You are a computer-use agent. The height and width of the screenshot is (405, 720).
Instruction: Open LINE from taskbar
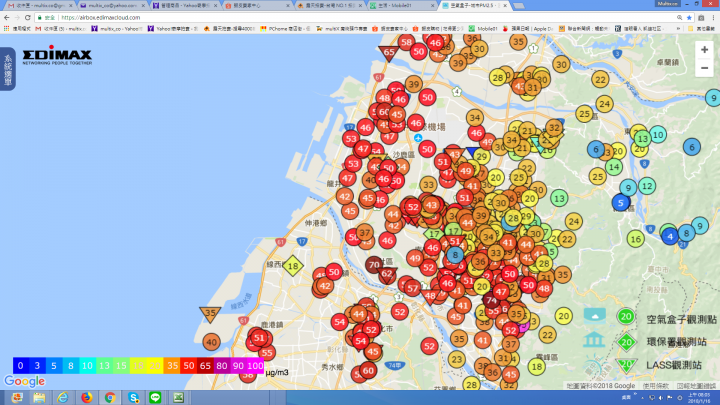(x=155, y=397)
